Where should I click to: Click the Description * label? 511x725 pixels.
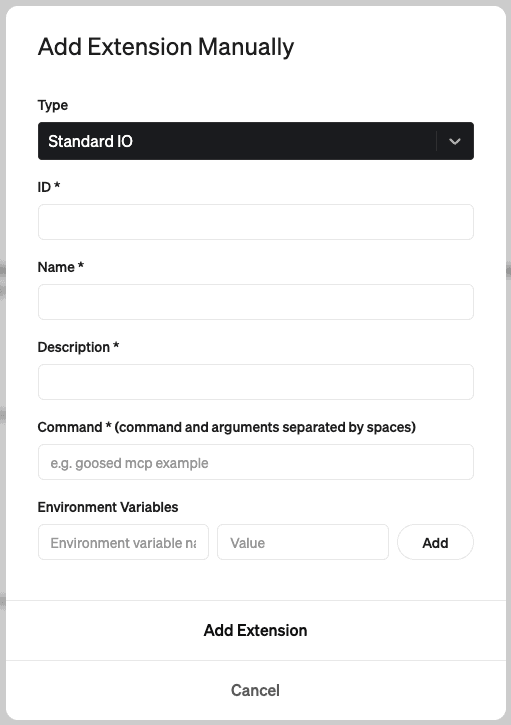pos(78,347)
